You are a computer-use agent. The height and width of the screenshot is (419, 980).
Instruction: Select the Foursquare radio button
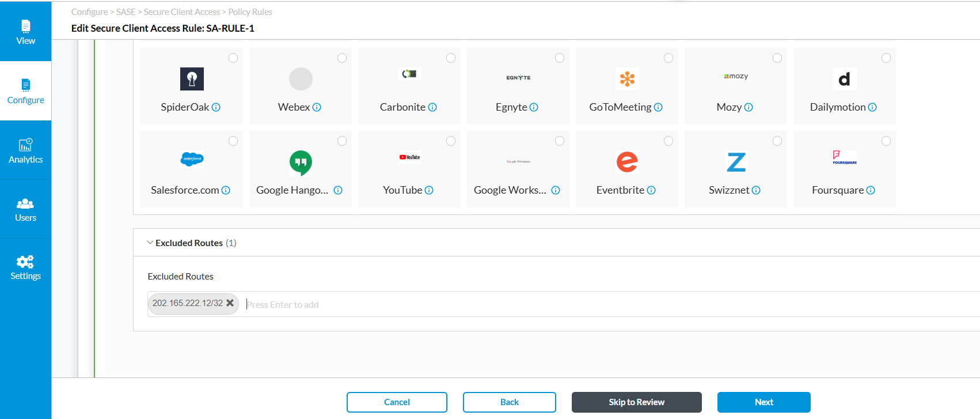(x=886, y=141)
